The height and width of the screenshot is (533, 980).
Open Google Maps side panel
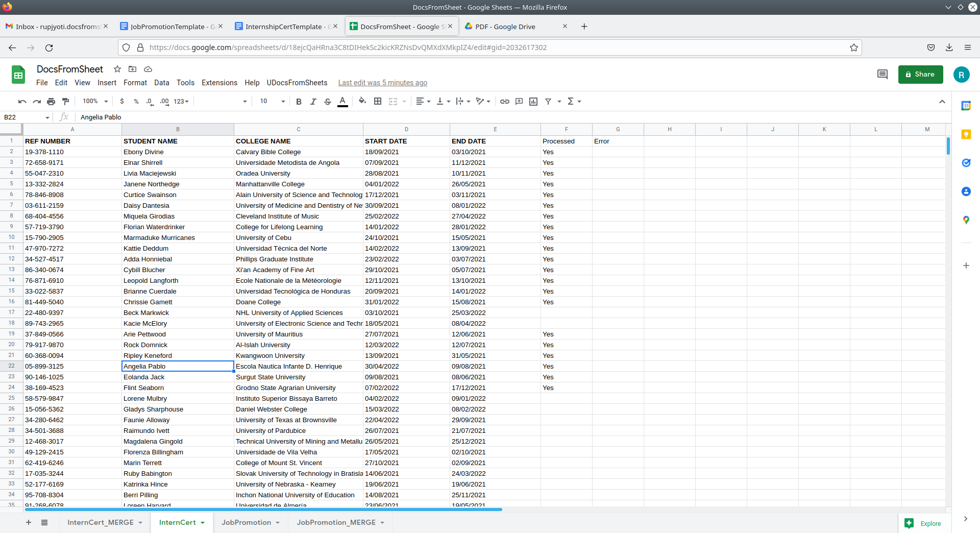(x=966, y=220)
